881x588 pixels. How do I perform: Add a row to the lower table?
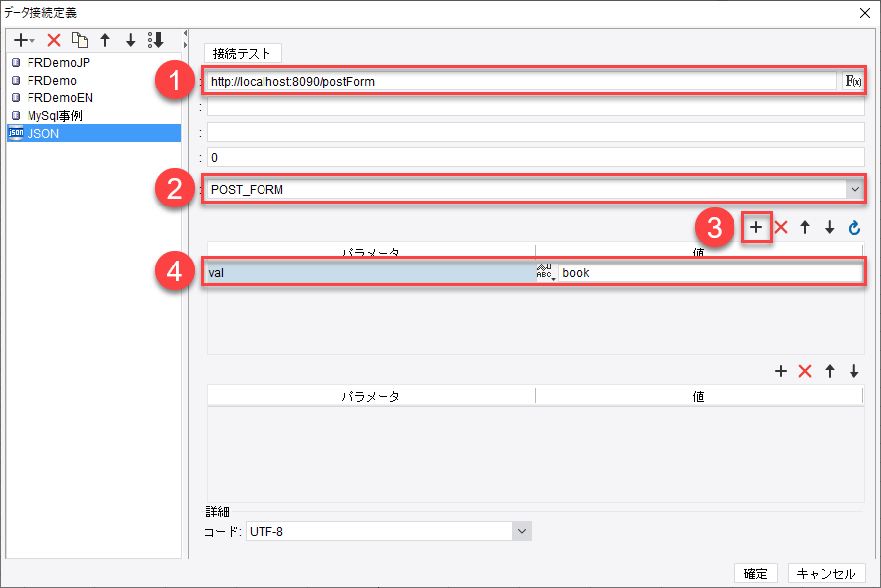tap(781, 371)
